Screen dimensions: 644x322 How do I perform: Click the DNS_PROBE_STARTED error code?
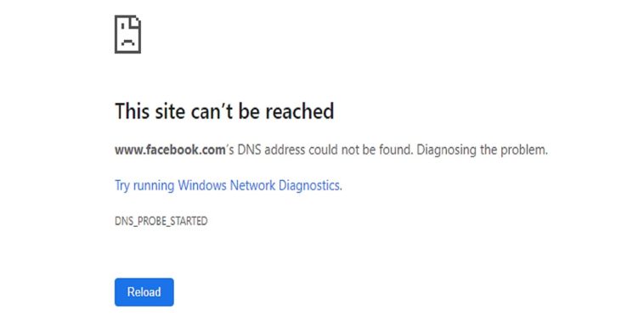[x=161, y=222]
